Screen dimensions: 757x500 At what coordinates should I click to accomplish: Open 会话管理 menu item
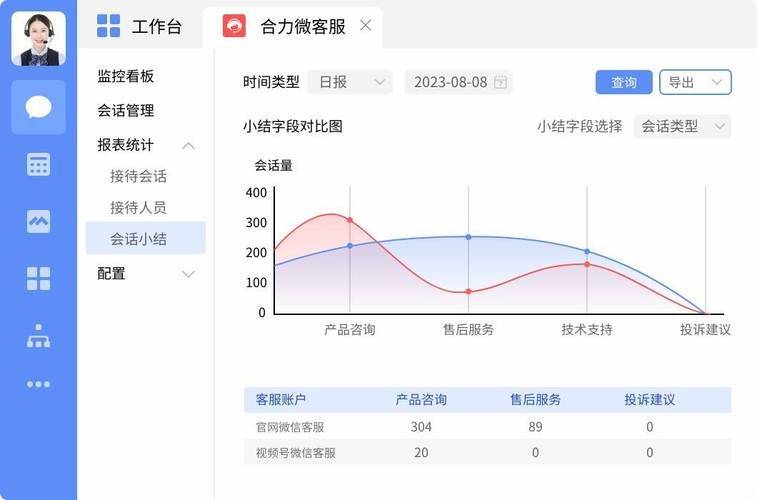(x=126, y=111)
